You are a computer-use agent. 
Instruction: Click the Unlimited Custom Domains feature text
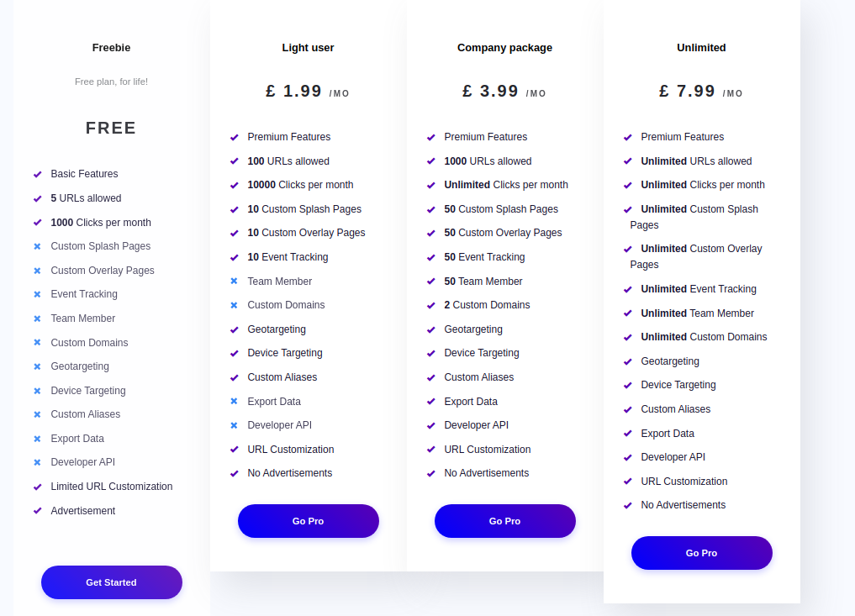point(704,337)
